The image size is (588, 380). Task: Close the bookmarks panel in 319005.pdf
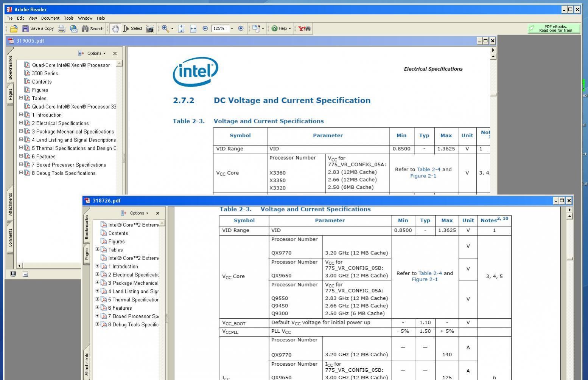click(115, 53)
